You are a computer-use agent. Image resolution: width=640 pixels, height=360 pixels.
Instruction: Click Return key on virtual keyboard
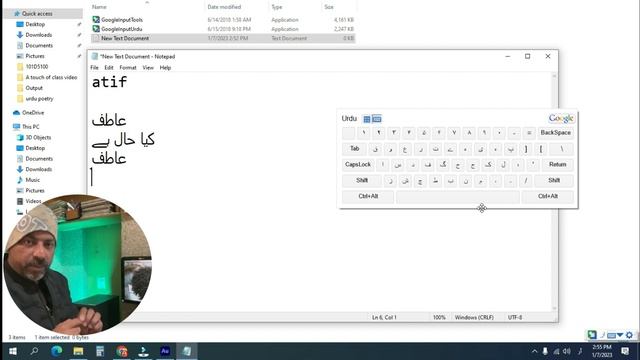[x=558, y=164]
